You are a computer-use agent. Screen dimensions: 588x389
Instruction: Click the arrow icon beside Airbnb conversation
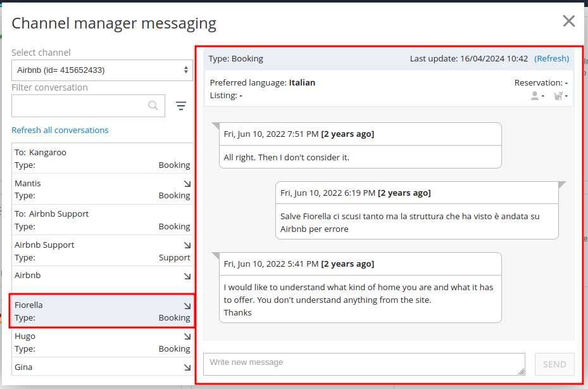pyautogui.click(x=187, y=276)
